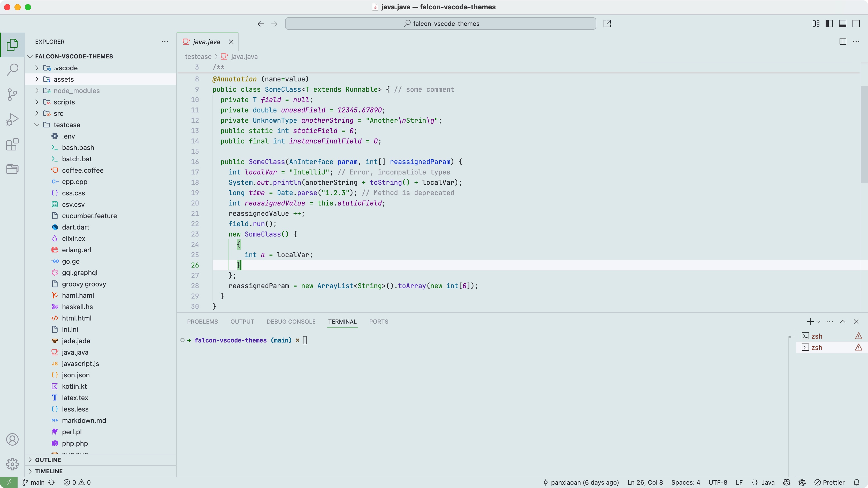Click the Manage gear icon
This screenshot has height=488, width=868.
[x=12, y=464]
